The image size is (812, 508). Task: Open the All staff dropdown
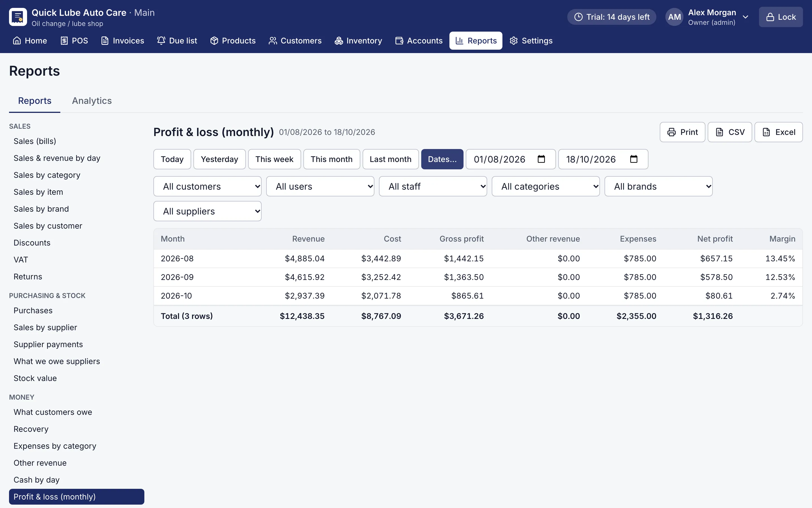pos(433,186)
